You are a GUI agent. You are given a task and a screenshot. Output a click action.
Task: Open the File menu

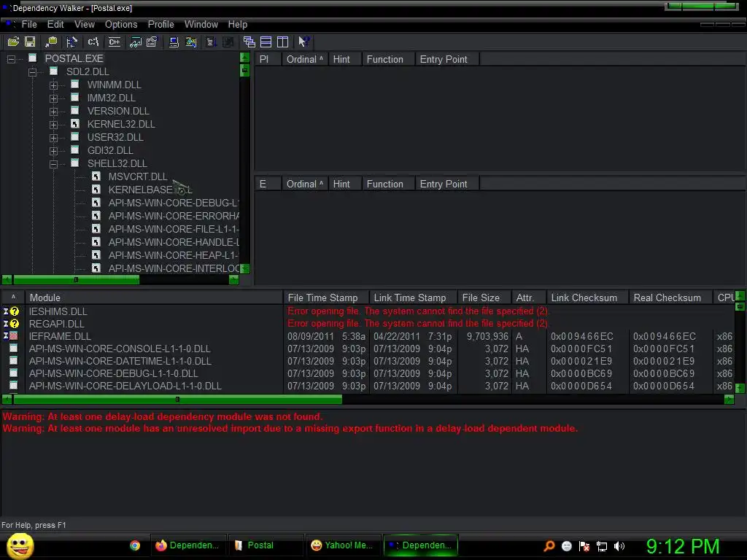[29, 24]
